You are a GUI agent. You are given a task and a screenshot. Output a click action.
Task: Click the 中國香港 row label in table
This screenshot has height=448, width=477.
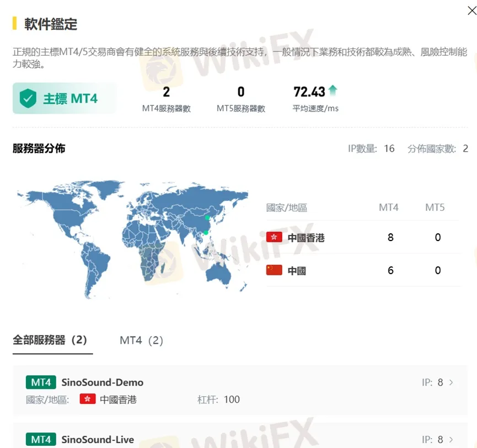click(x=306, y=238)
